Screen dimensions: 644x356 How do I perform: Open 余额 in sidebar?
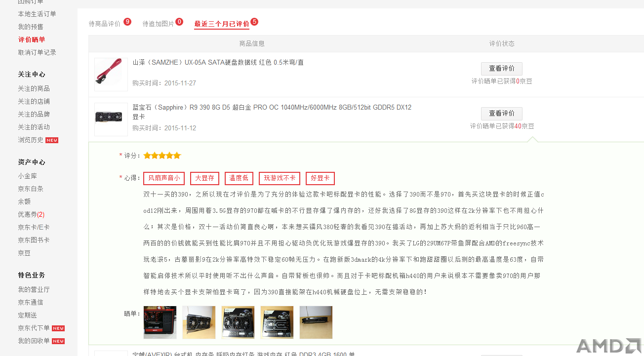click(24, 201)
